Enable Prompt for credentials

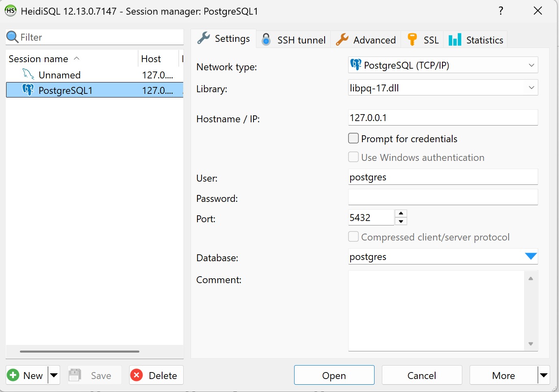point(353,138)
